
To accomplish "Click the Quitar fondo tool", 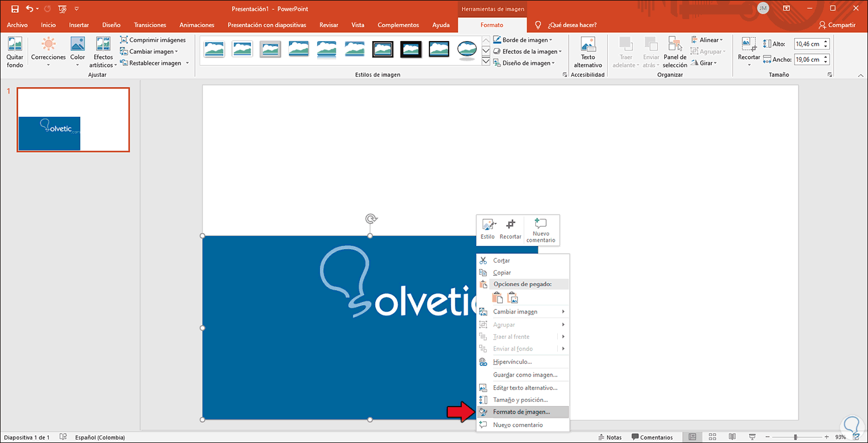I will tap(15, 52).
